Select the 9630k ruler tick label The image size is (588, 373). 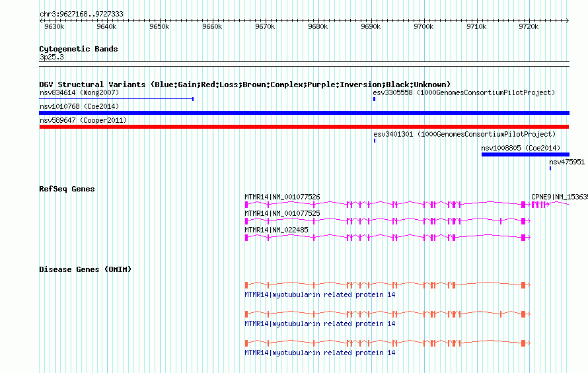coord(54,26)
